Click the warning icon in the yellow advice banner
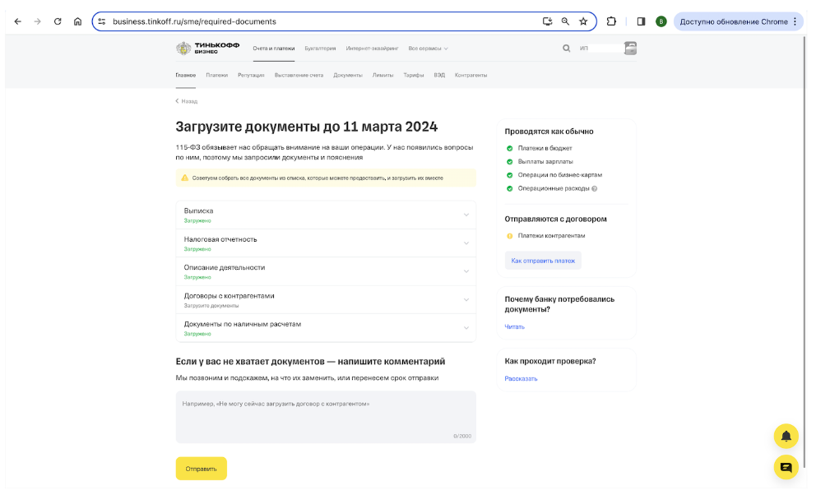The height and width of the screenshot is (504, 830). (x=185, y=178)
